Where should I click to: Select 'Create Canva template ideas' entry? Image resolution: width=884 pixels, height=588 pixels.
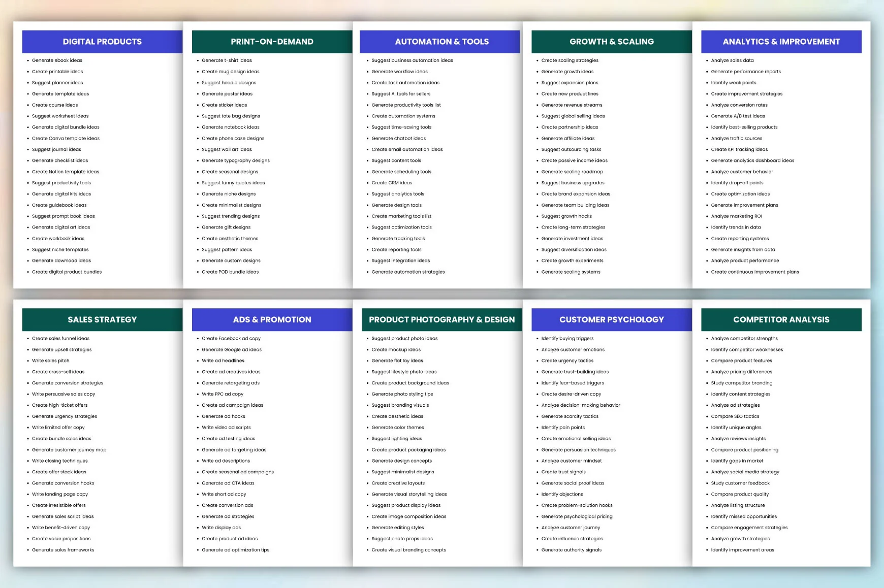click(66, 138)
